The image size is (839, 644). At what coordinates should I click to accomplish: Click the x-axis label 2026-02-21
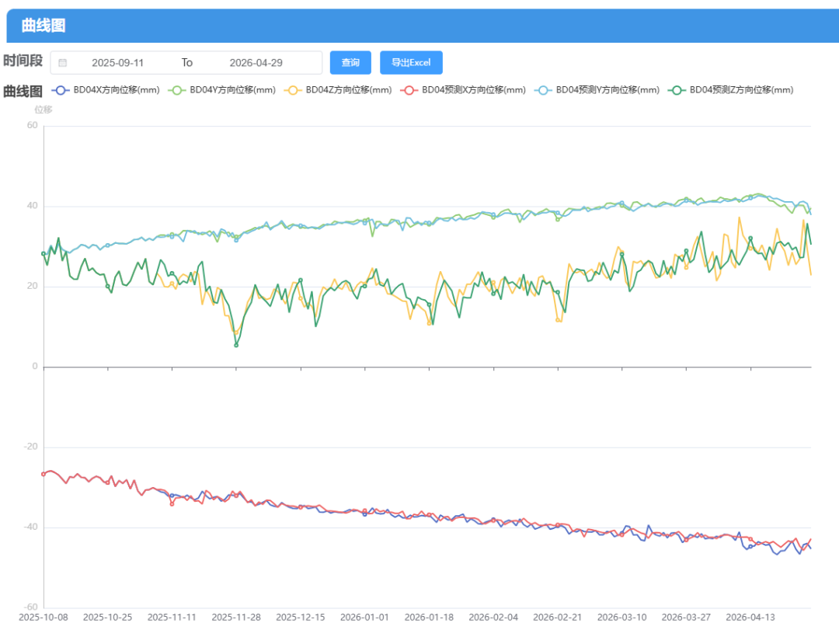coord(558,618)
